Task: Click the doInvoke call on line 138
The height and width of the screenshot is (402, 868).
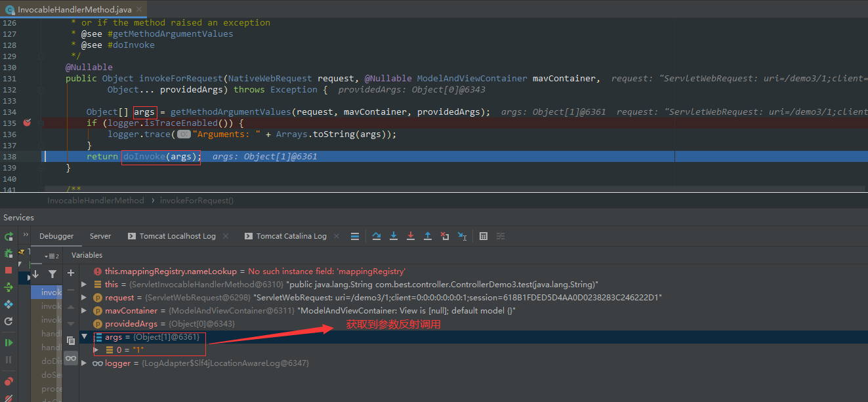Action: tap(144, 157)
